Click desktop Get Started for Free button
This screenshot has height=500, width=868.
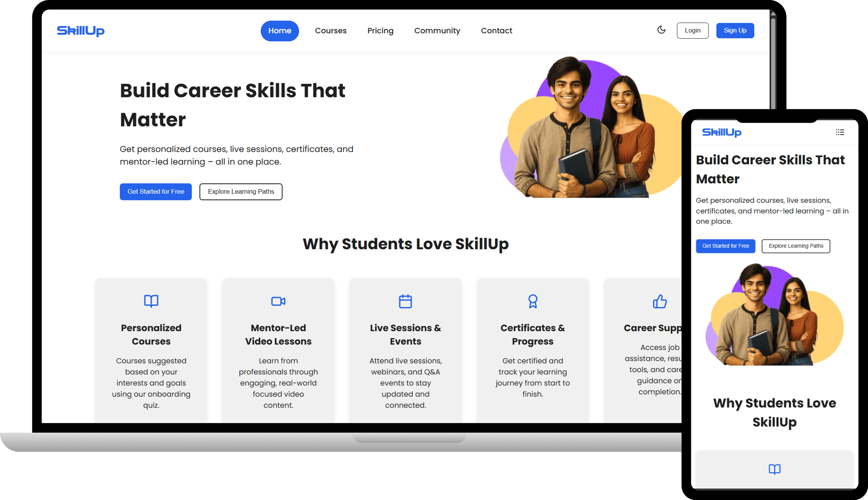pyautogui.click(x=156, y=192)
